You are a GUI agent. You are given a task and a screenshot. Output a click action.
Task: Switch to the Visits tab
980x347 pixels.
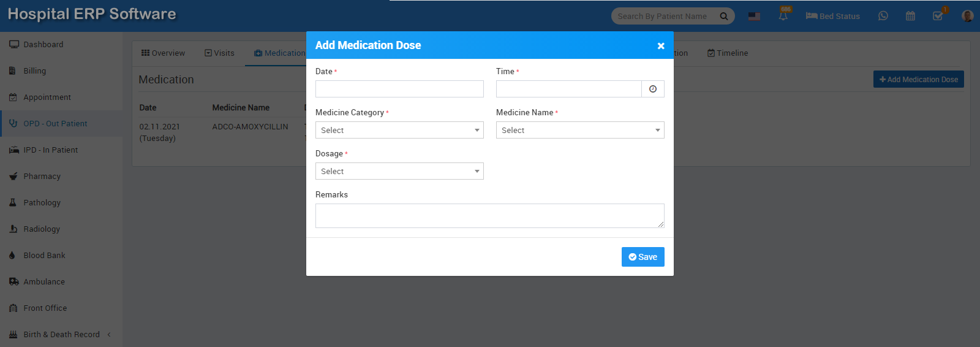(x=219, y=53)
